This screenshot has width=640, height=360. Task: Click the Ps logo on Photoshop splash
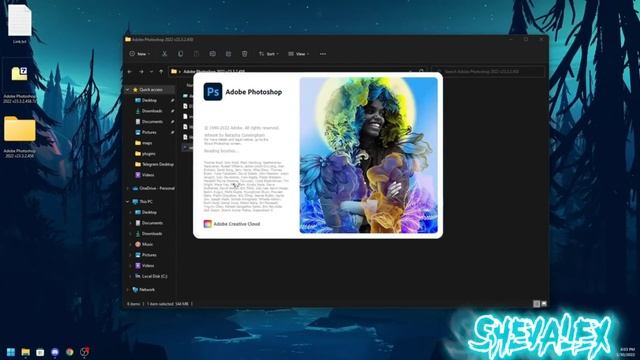pyautogui.click(x=213, y=91)
